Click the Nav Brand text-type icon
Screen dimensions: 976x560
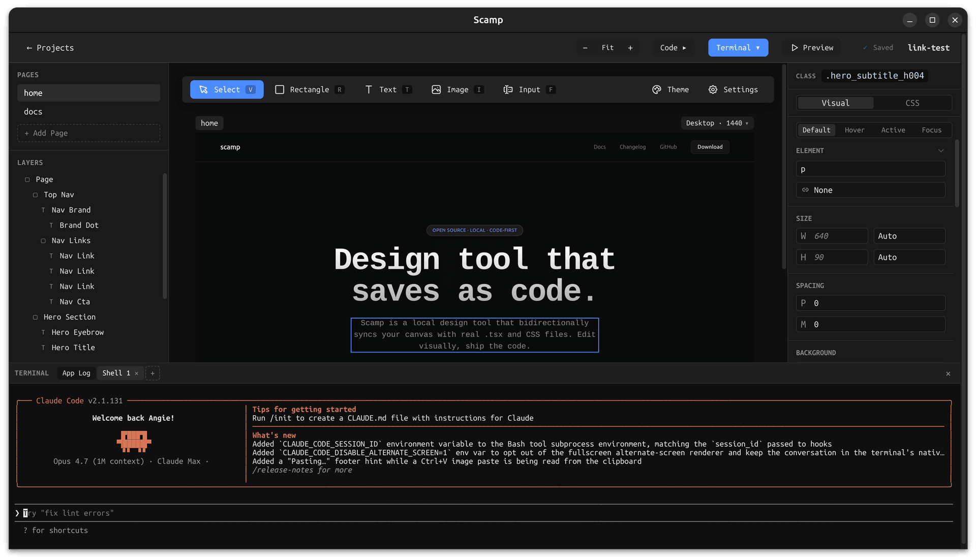coord(43,210)
